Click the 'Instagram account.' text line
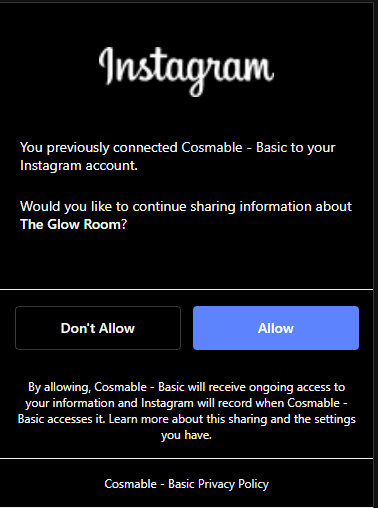The image size is (378, 508). pos(79,165)
